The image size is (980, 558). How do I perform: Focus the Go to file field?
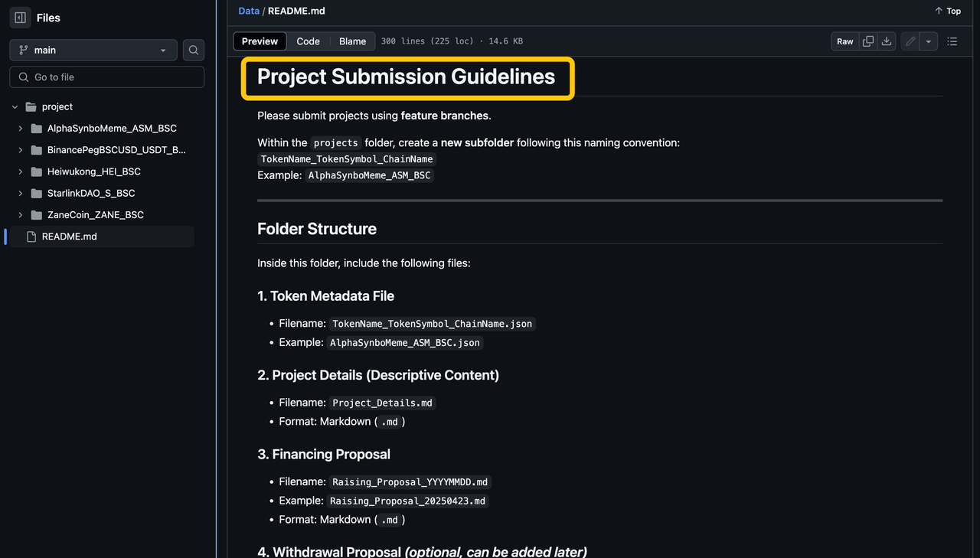click(x=107, y=77)
